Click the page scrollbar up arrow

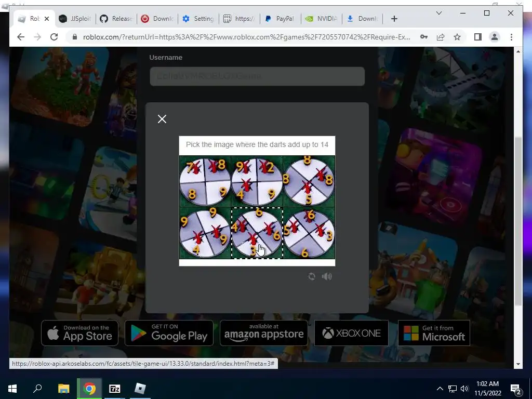pyautogui.click(x=518, y=51)
